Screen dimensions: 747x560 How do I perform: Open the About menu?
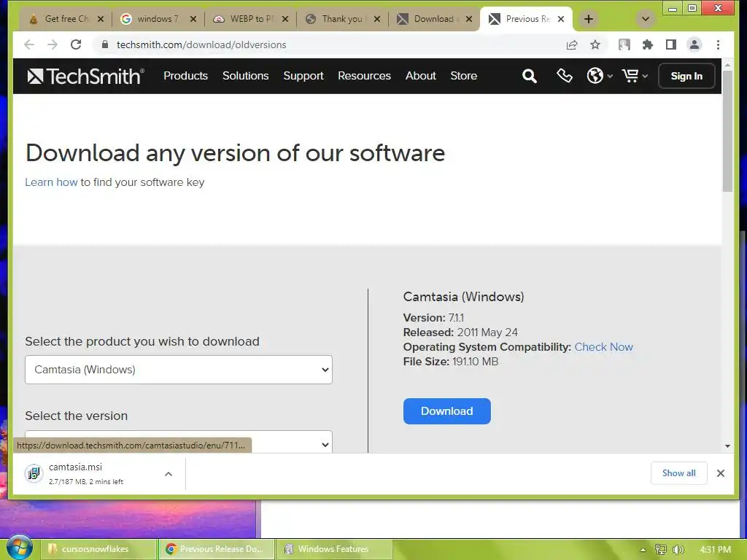421,76
